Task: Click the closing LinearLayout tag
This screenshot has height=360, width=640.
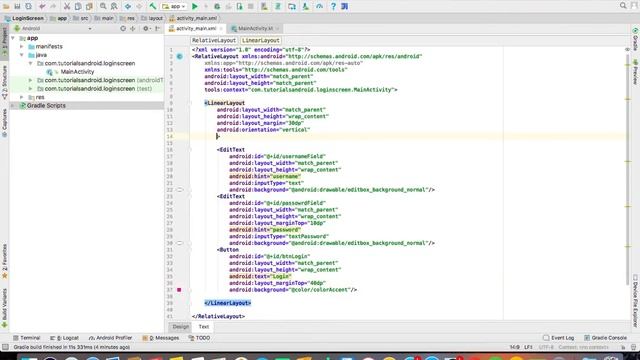Action: [227, 303]
